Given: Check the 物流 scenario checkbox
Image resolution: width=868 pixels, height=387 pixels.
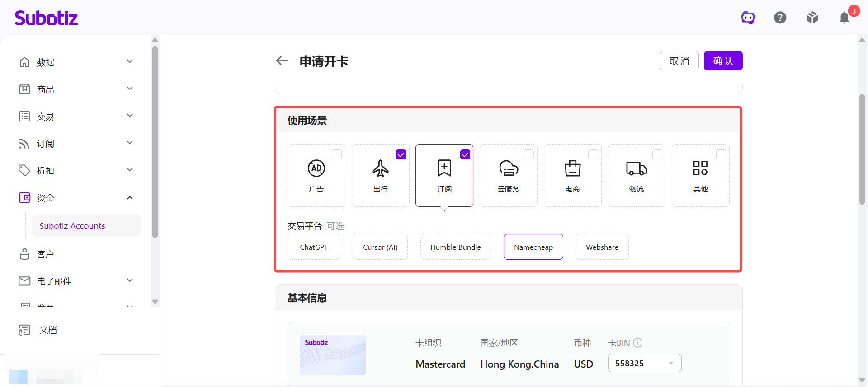Looking at the screenshot, I should [x=657, y=154].
